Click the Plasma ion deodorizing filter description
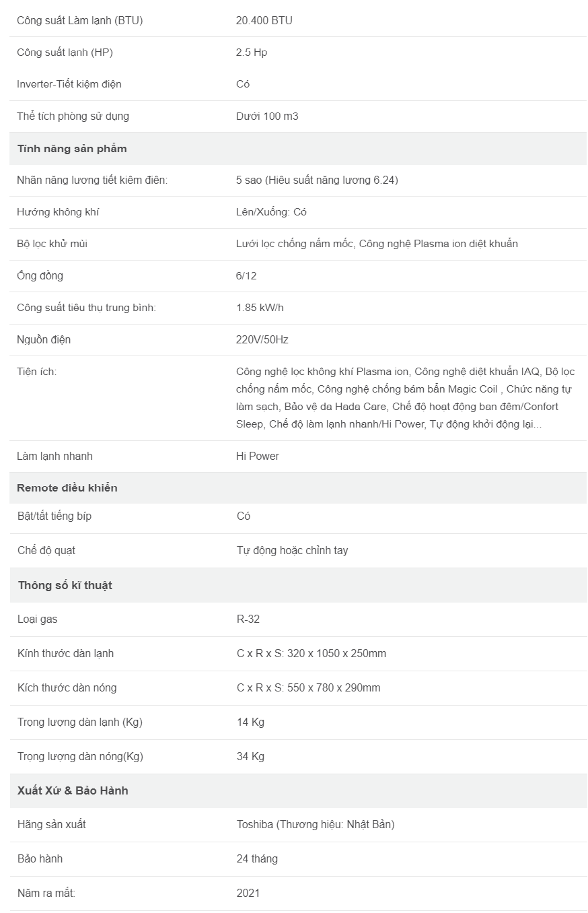The width and height of the screenshot is (588, 913). [x=377, y=244]
